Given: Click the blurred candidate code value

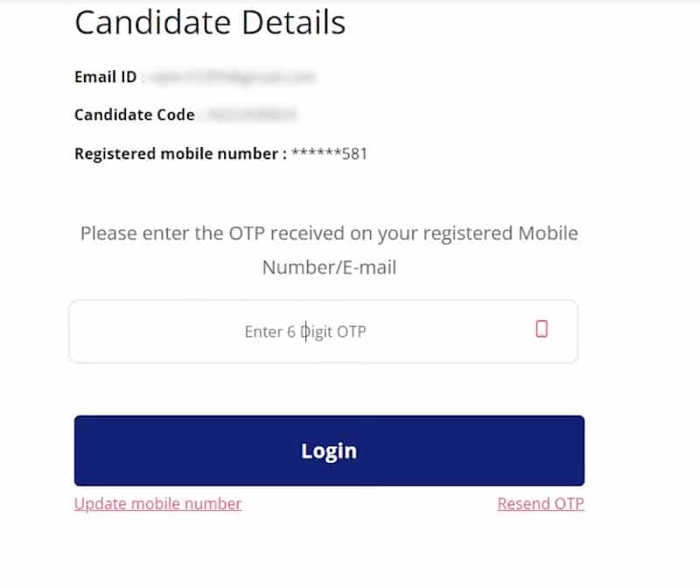Looking at the screenshot, I should click(x=251, y=115).
